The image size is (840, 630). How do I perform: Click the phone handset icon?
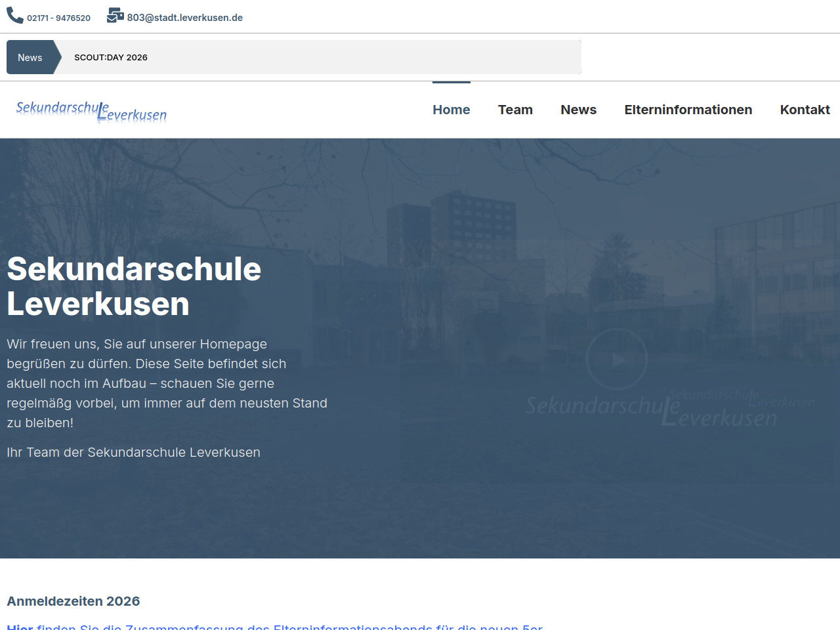click(x=14, y=15)
